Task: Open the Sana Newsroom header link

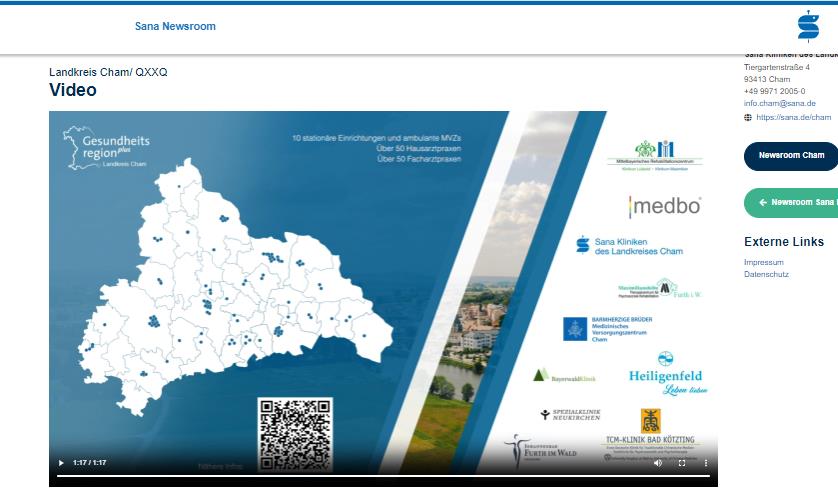Action: pyautogui.click(x=175, y=26)
